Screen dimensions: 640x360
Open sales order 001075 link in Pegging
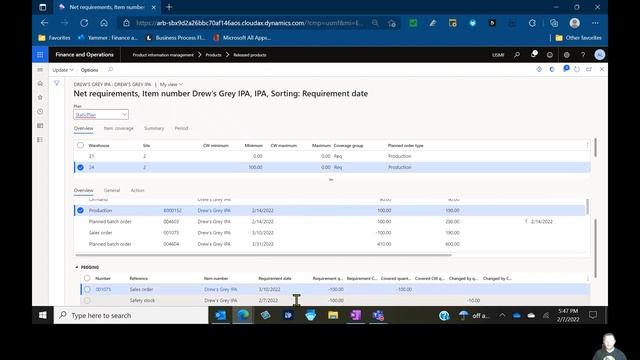pos(103,289)
